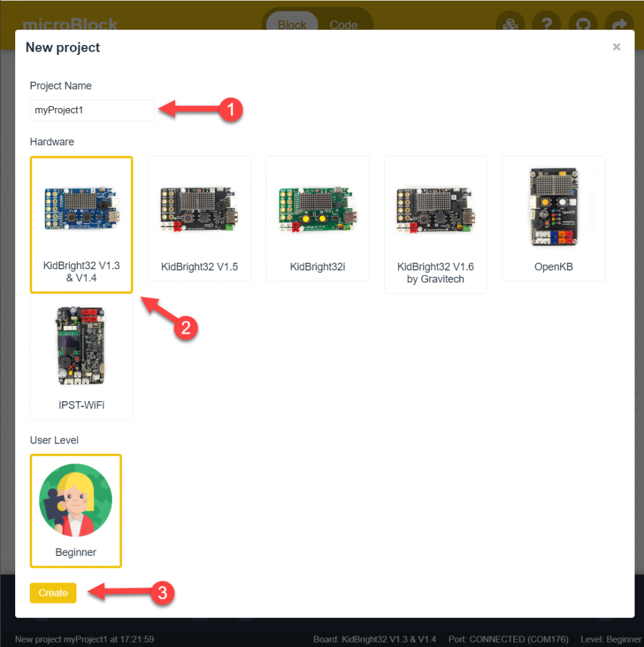Click the Create button
The width and height of the screenshot is (644, 647).
53,593
